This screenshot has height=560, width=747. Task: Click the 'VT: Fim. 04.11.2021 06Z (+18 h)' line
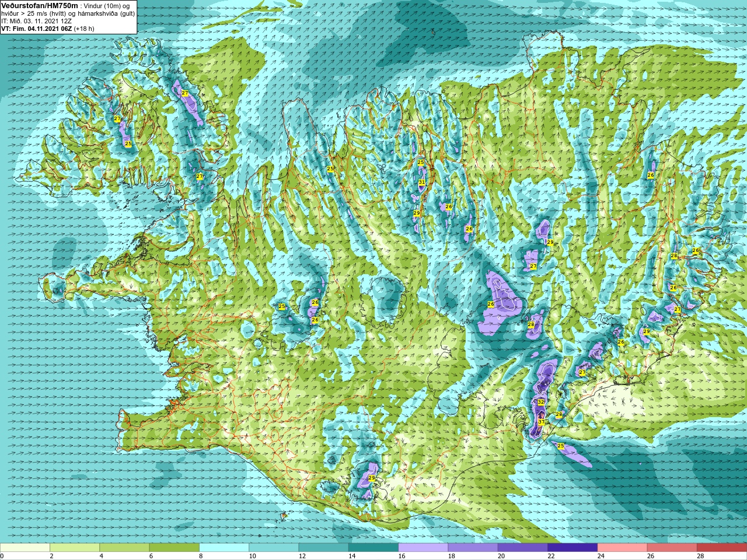point(48,29)
